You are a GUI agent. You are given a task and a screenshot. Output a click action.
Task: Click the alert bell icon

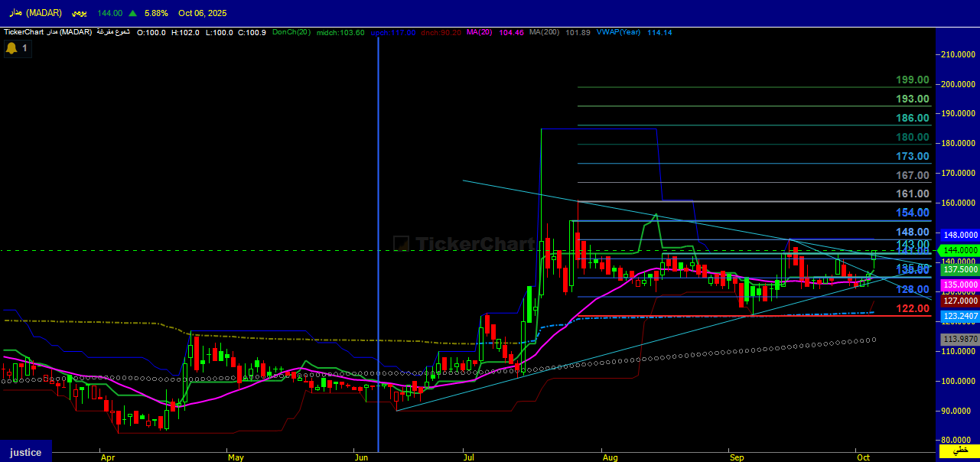click(x=11, y=48)
